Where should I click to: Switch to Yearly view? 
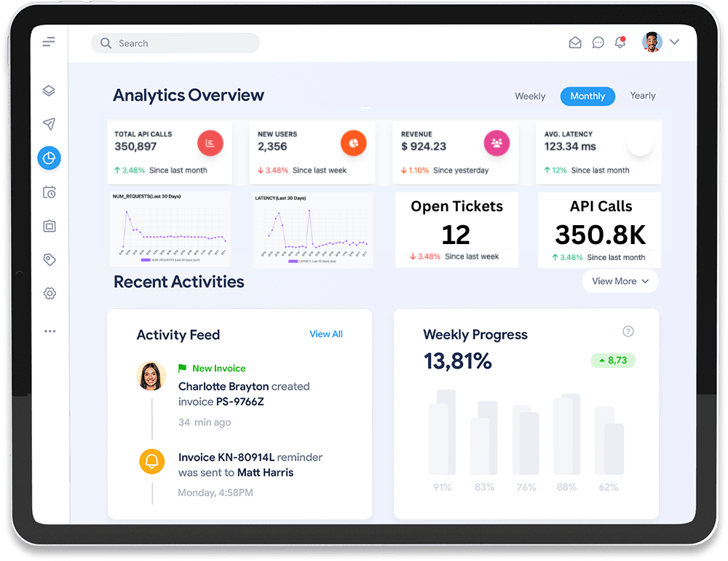pyautogui.click(x=643, y=96)
